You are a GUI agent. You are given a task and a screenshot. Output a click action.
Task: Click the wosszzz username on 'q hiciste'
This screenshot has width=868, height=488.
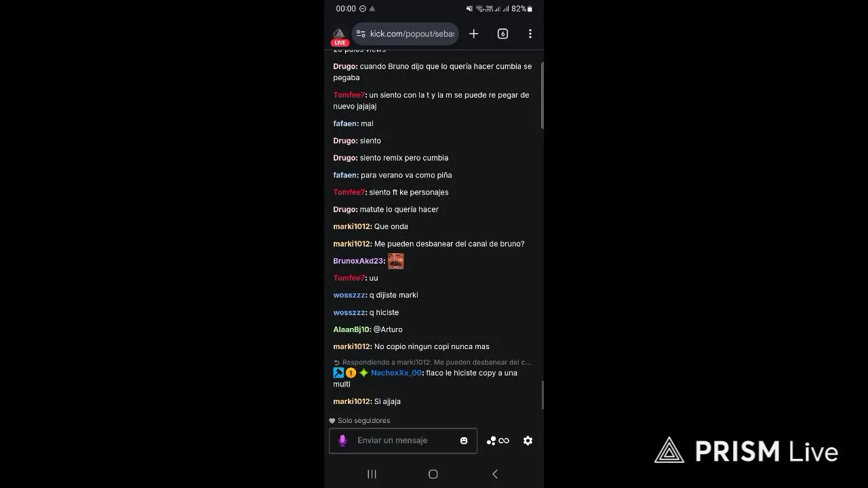349,312
